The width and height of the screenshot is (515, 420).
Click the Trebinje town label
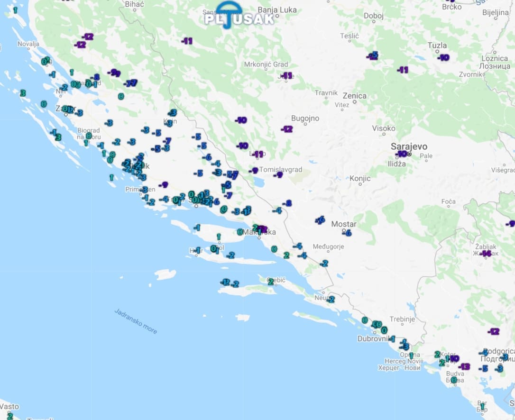click(x=402, y=319)
